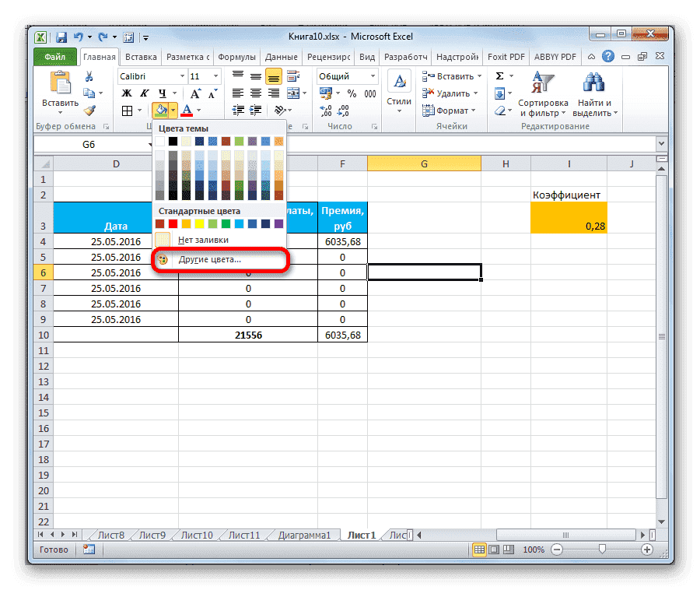
Task: Pick the red standard color swatch
Action: tap(173, 223)
